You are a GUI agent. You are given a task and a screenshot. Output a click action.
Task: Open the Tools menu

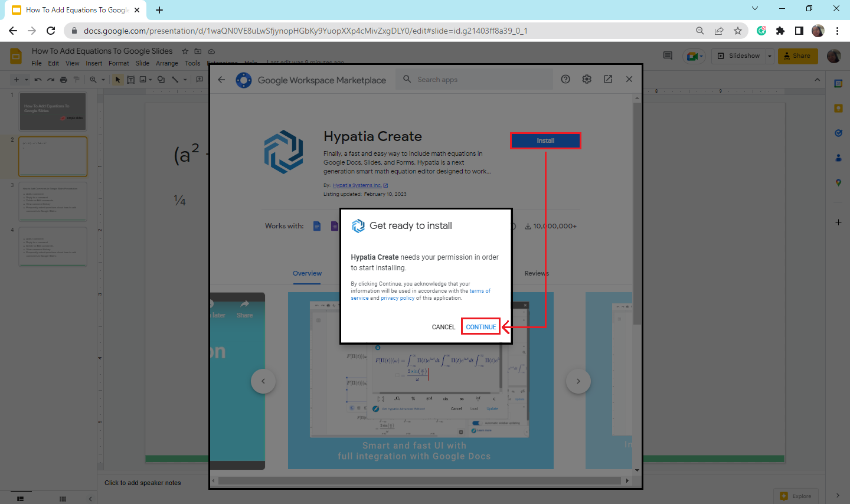click(x=192, y=63)
